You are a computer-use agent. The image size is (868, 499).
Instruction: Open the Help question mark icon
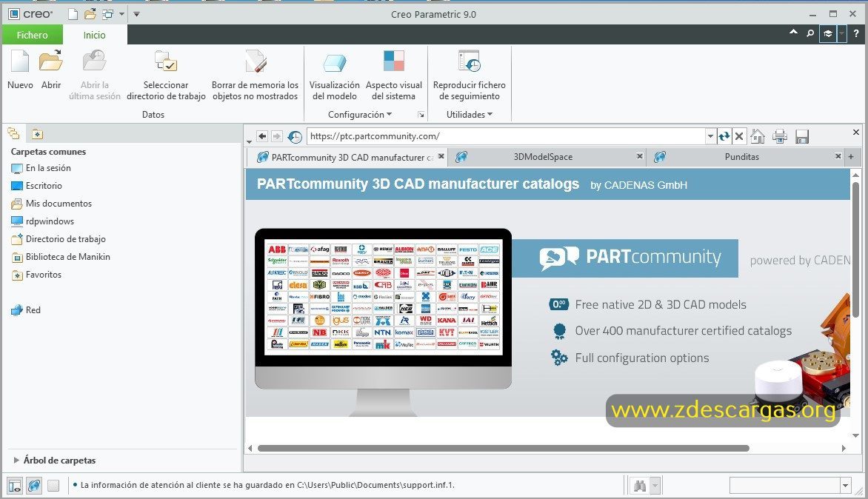point(856,34)
